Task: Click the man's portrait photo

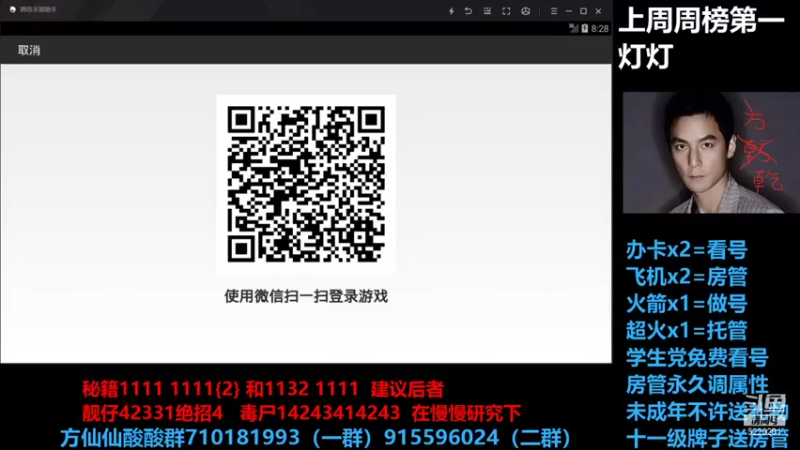Action: [x=711, y=153]
